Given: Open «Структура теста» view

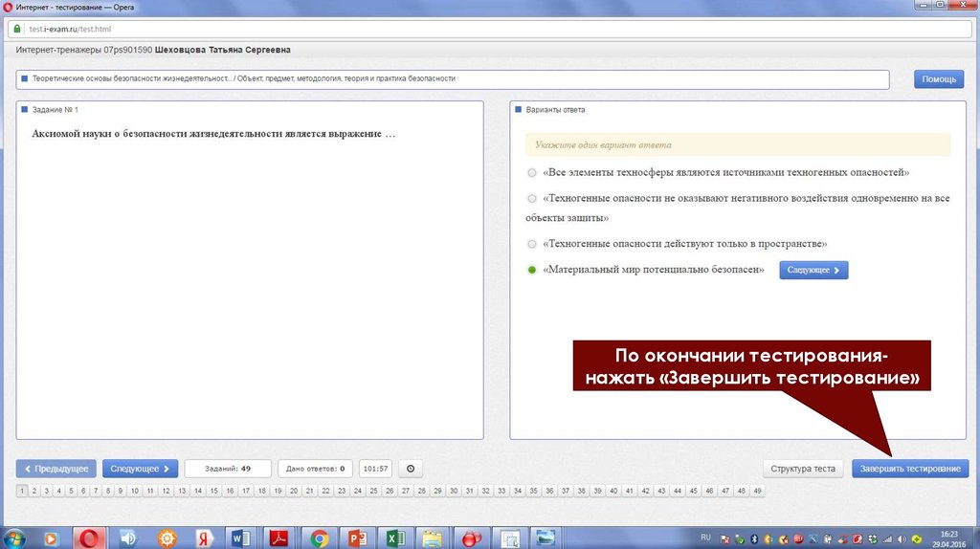Looking at the screenshot, I should 804,469.
